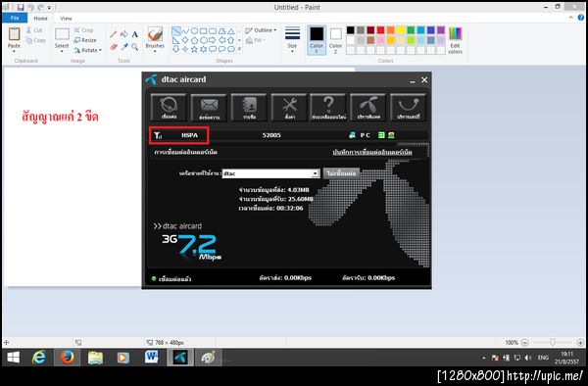Open Word from the taskbar
This screenshot has width=588, height=386.
(152, 358)
